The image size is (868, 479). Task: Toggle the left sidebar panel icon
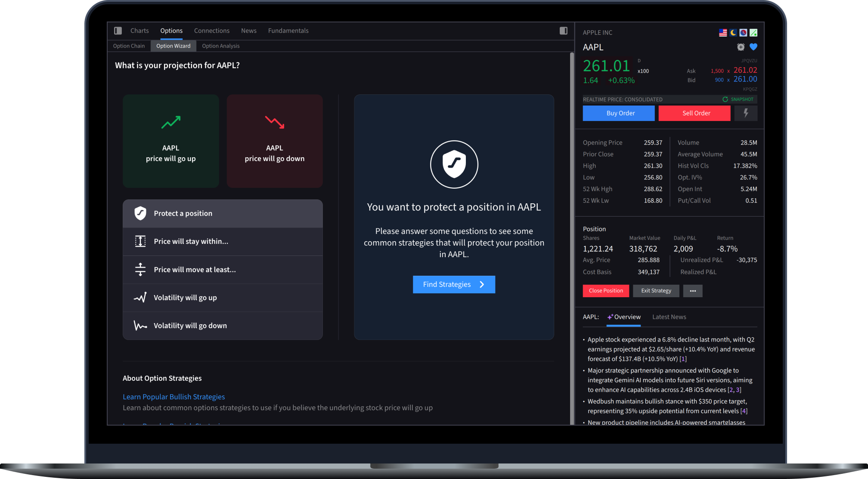tap(118, 31)
